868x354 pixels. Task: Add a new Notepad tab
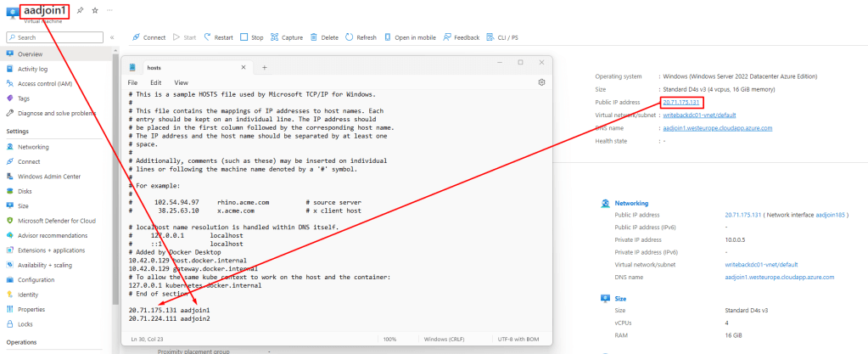point(264,67)
